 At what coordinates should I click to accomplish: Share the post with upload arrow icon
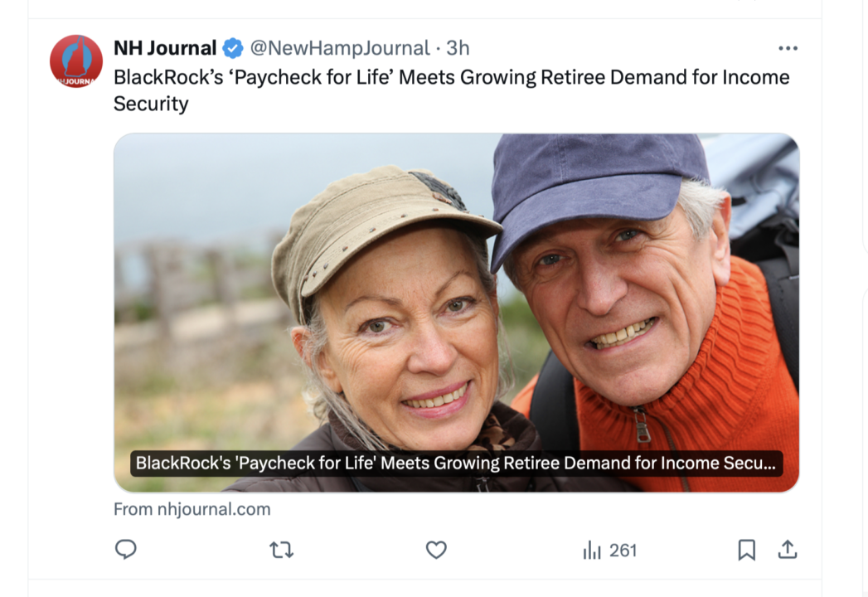tap(787, 550)
